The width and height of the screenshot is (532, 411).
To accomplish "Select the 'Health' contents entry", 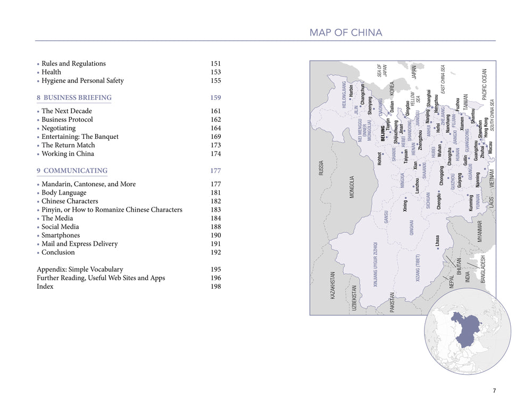I will 51,72.
